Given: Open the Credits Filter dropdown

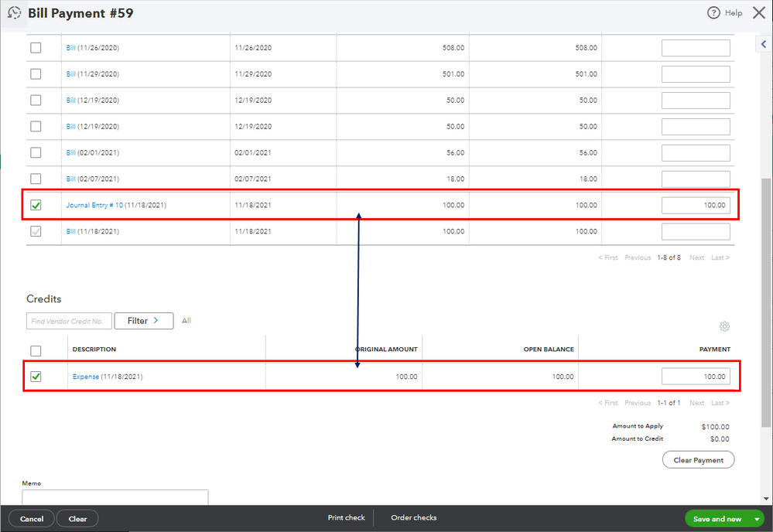Looking at the screenshot, I should [144, 321].
